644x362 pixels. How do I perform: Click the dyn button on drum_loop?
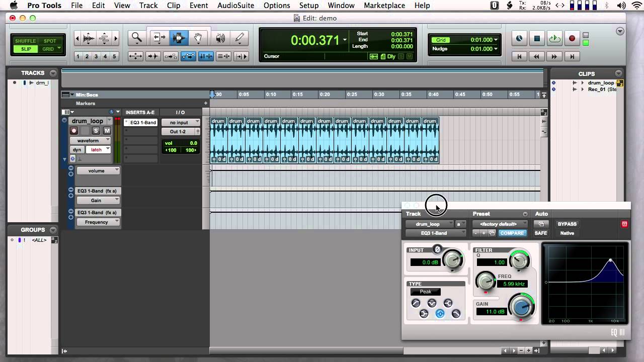coord(77,150)
